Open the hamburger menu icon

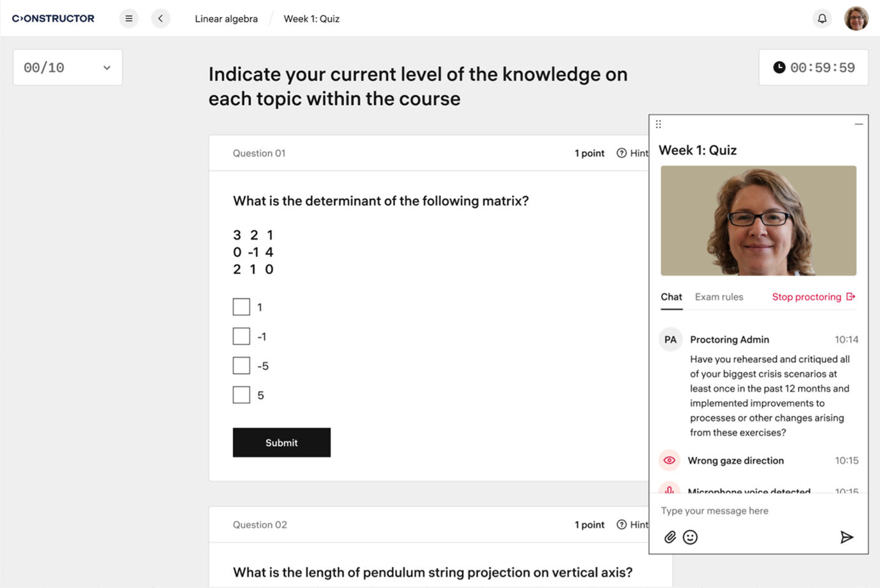pyautogui.click(x=129, y=18)
